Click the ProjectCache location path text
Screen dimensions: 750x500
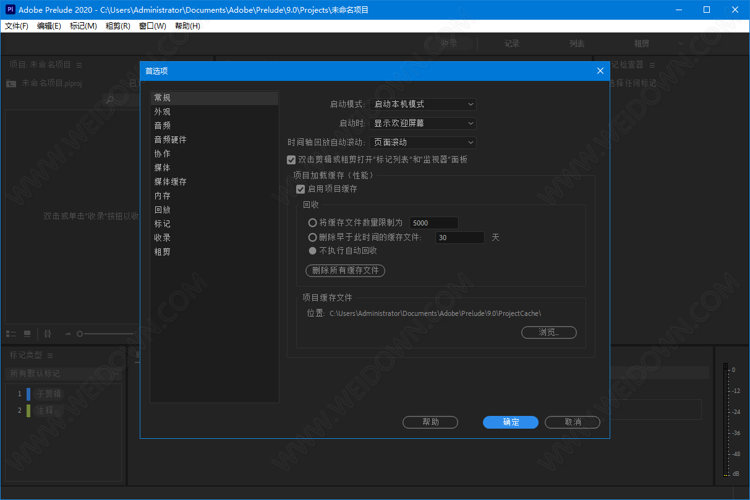[x=435, y=313]
